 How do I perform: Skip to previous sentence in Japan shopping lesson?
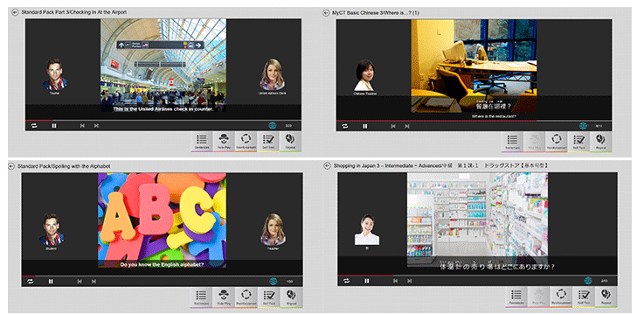(x=395, y=281)
